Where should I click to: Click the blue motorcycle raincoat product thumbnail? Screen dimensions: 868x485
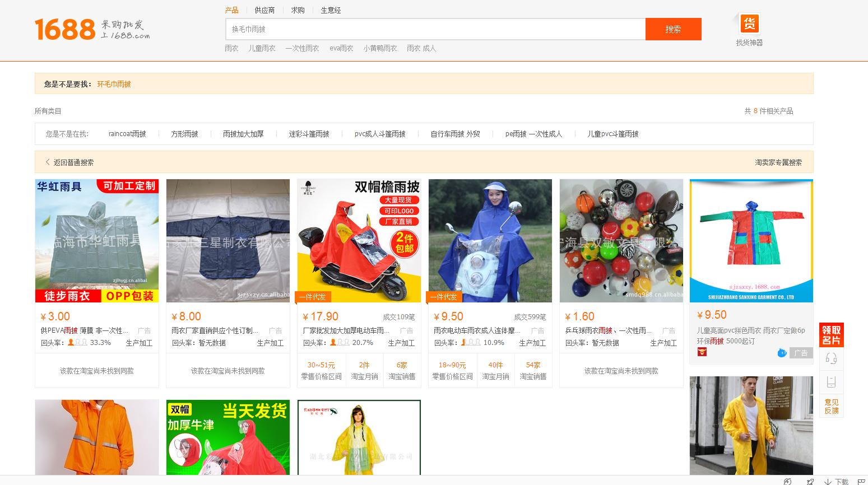tap(489, 241)
